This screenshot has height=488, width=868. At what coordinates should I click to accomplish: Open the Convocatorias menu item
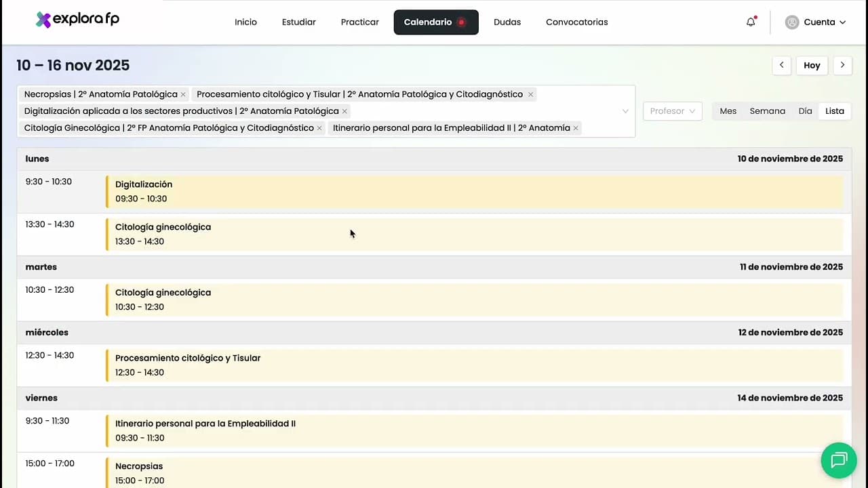pyautogui.click(x=576, y=22)
